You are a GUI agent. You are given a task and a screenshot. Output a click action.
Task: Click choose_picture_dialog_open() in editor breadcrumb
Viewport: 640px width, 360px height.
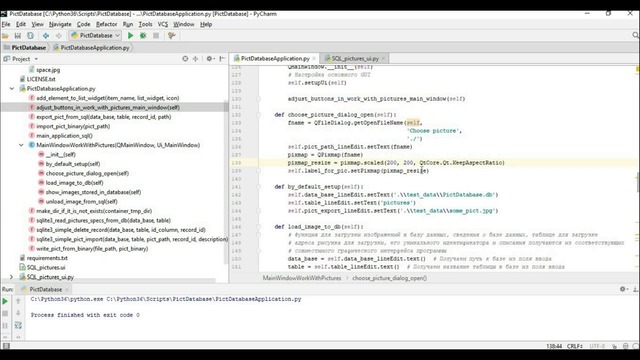(x=389, y=278)
